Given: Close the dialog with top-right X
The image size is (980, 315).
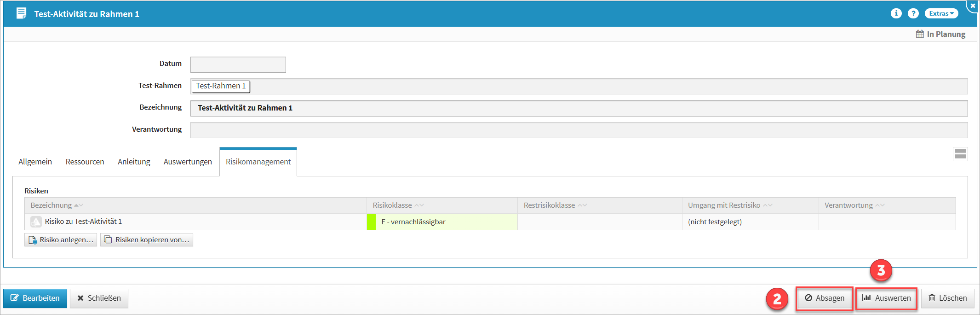Looking at the screenshot, I should [973, 6].
